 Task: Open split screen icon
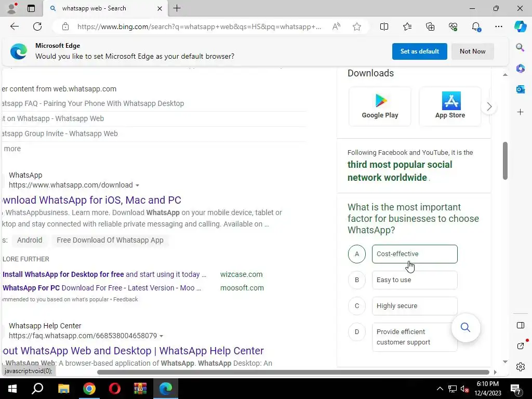(x=384, y=26)
